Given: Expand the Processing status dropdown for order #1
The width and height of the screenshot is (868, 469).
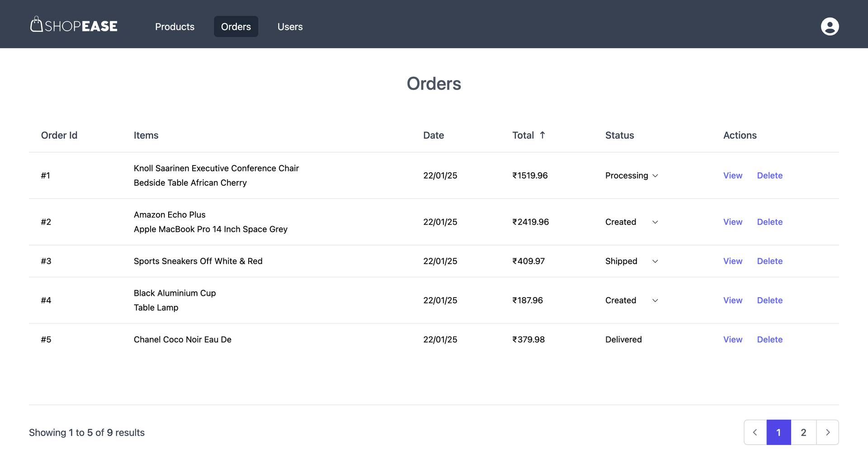Looking at the screenshot, I should (x=632, y=175).
